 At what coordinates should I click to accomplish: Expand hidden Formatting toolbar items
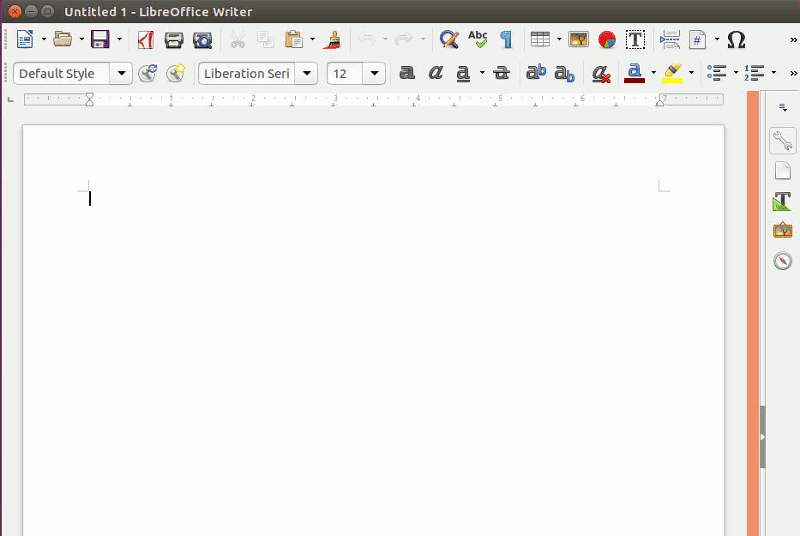tap(793, 73)
